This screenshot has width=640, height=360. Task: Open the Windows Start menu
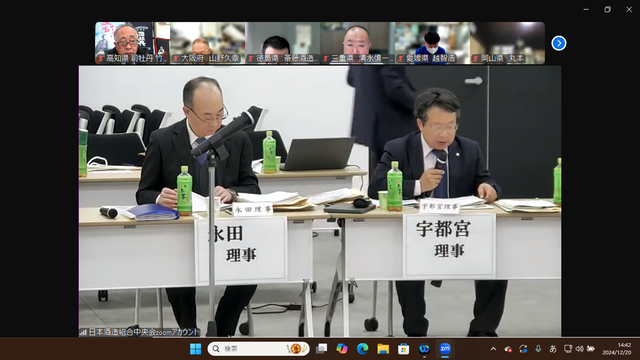pyautogui.click(x=196, y=349)
